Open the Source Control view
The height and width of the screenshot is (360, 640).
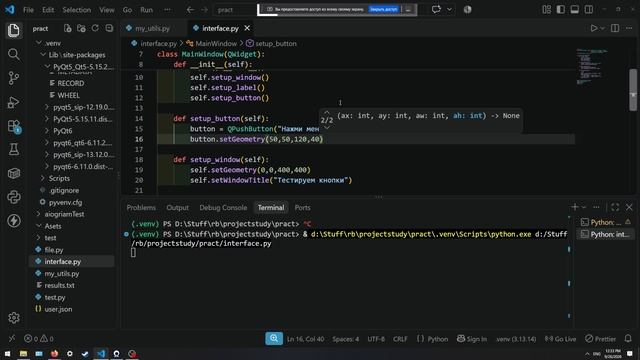click(x=13, y=78)
